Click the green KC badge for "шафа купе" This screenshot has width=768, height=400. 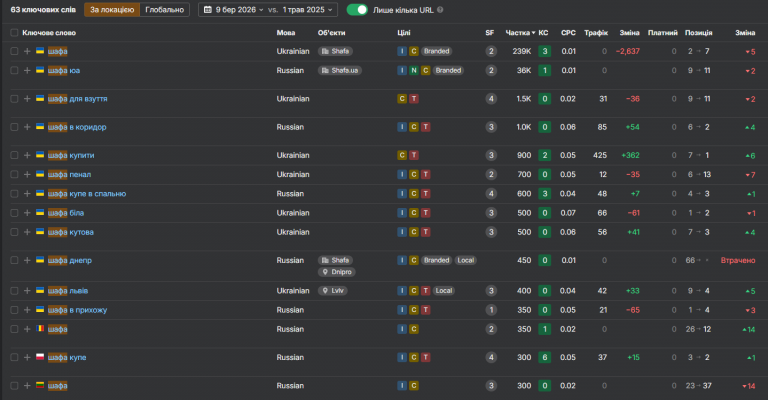point(544,357)
